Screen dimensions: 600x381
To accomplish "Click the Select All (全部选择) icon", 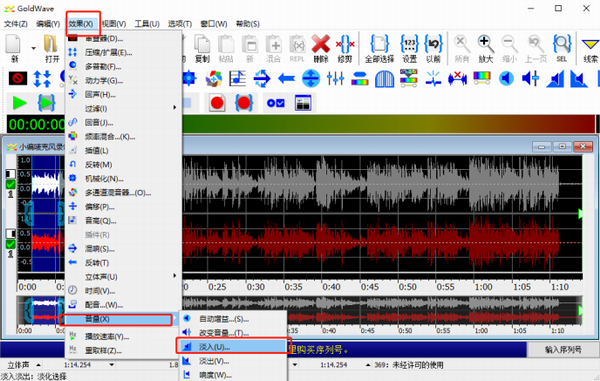I will 379,48.
